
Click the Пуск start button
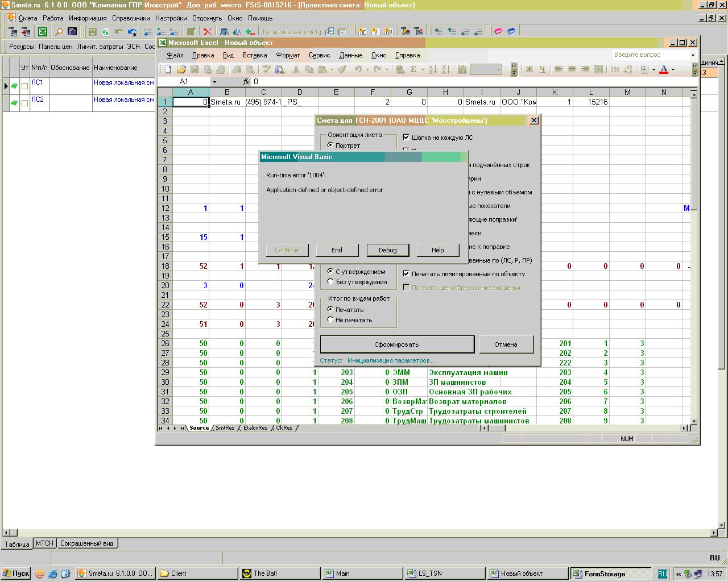click(16, 573)
